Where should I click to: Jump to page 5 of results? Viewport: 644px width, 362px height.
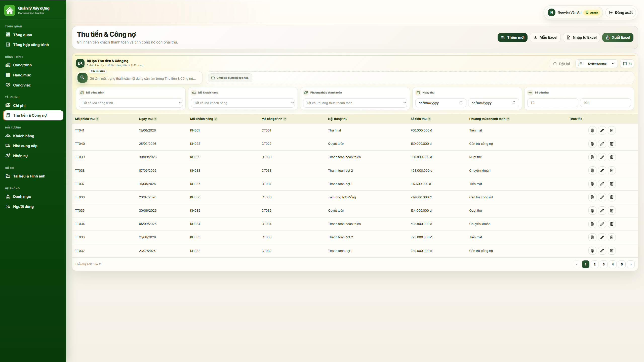(622, 264)
